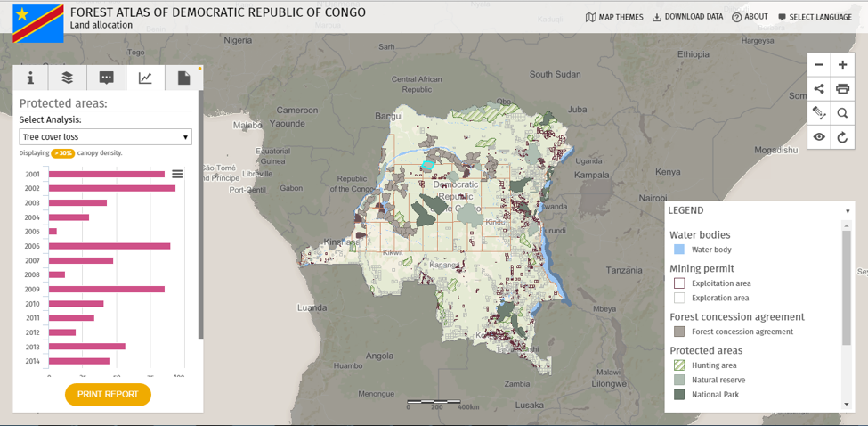The width and height of the screenshot is (868, 426).
Task: Click the 2002 tree cover loss bar
Action: [112, 188]
